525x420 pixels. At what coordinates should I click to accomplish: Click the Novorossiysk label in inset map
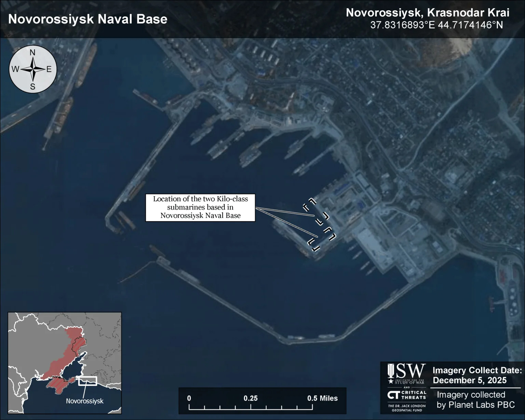pos(84,401)
